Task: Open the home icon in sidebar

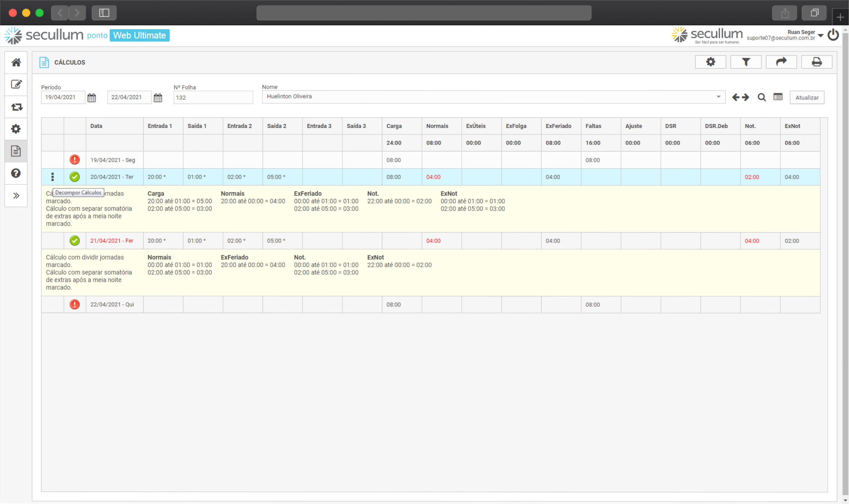Action: (16, 62)
